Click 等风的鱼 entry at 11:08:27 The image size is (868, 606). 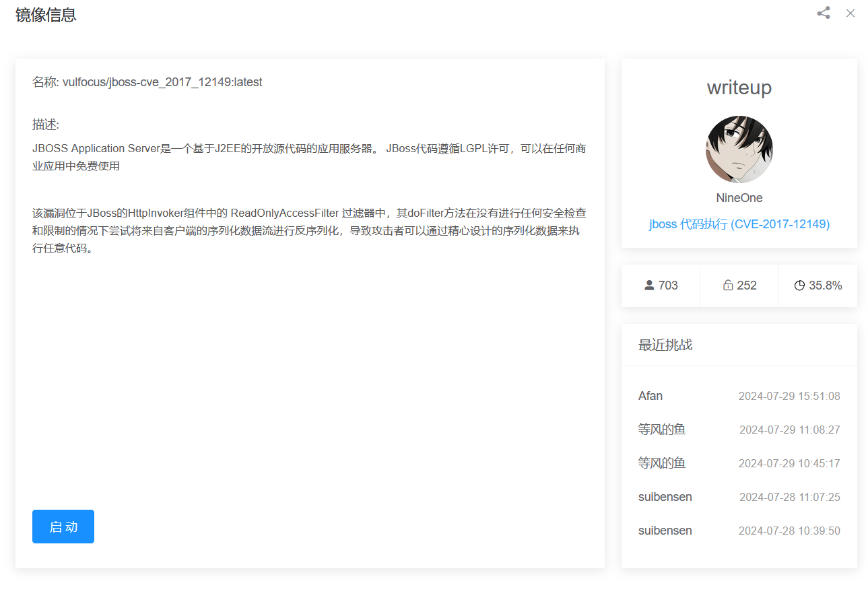click(x=662, y=430)
